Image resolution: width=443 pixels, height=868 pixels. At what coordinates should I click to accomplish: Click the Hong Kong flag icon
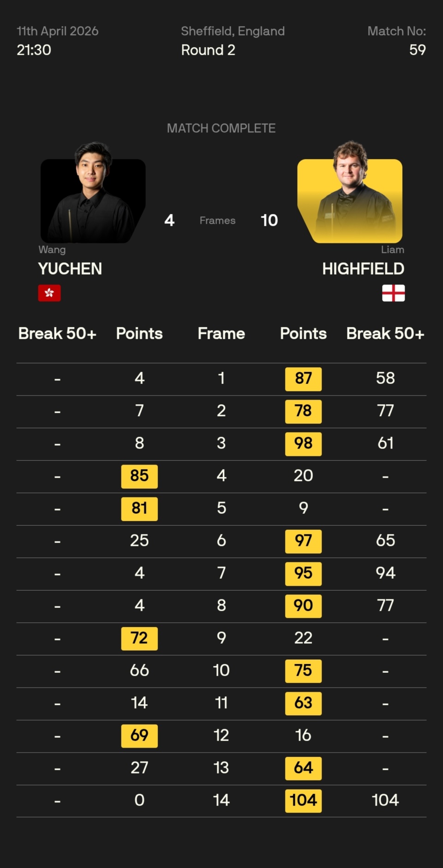tap(49, 293)
